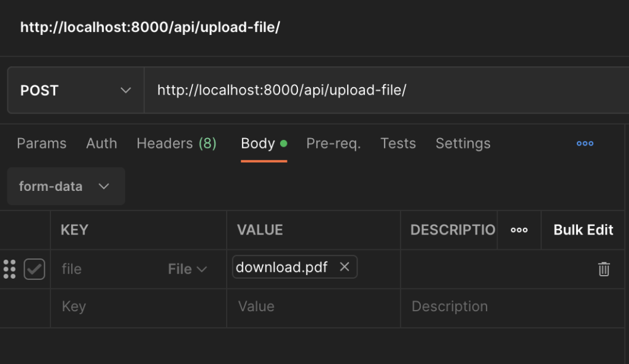Click the empty Key field in new row

point(138,307)
